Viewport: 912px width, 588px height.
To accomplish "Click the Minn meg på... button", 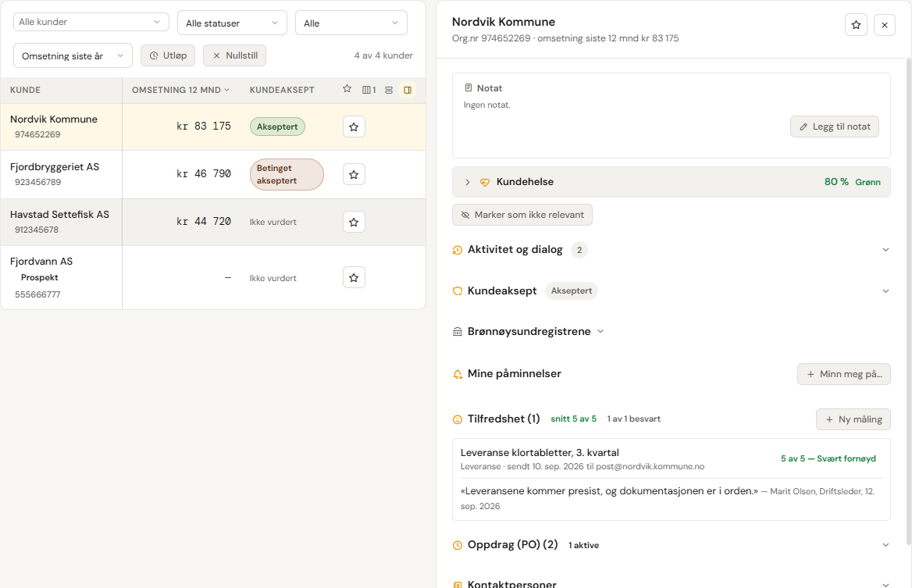I will [844, 374].
